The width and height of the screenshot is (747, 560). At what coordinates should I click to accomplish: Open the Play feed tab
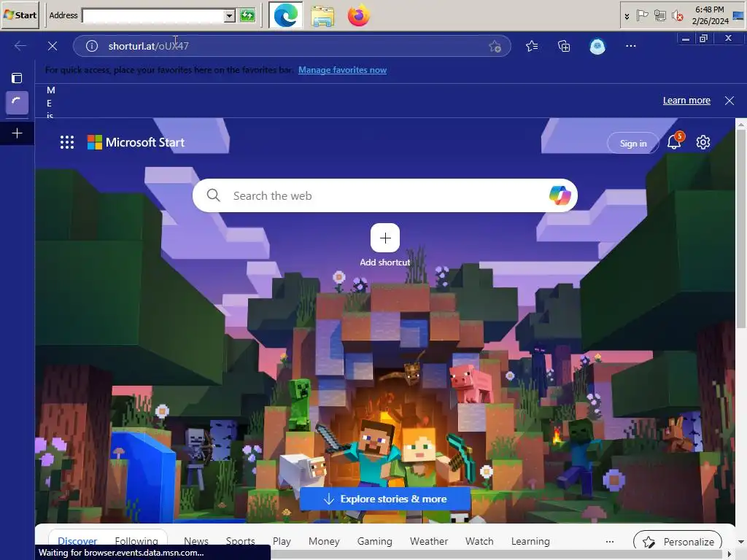(282, 541)
